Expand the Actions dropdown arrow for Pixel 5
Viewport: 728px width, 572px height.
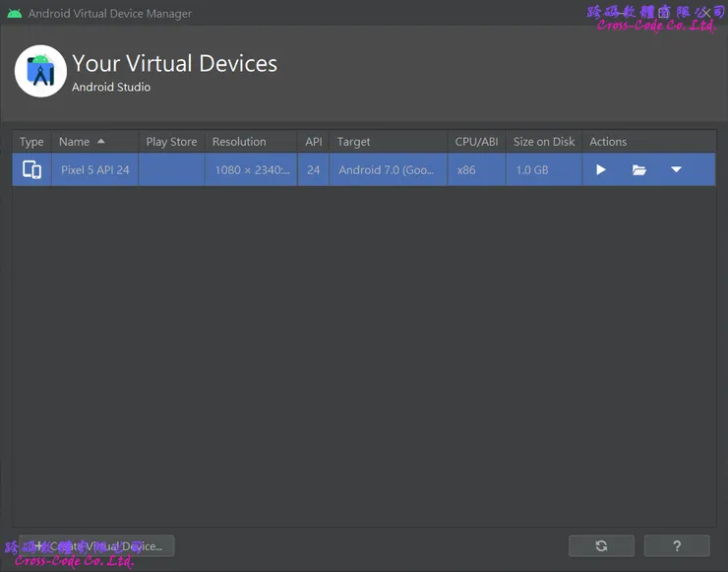coord(676,170)
